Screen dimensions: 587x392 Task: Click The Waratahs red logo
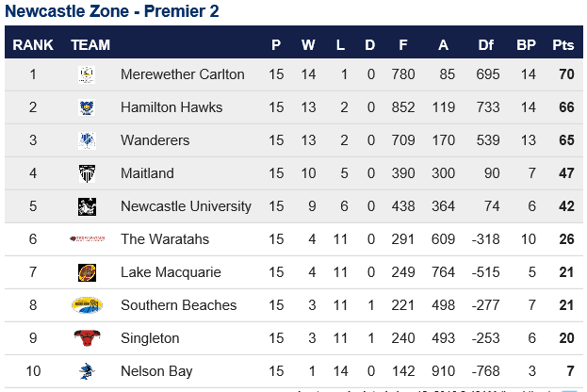(x=88, y=238)
